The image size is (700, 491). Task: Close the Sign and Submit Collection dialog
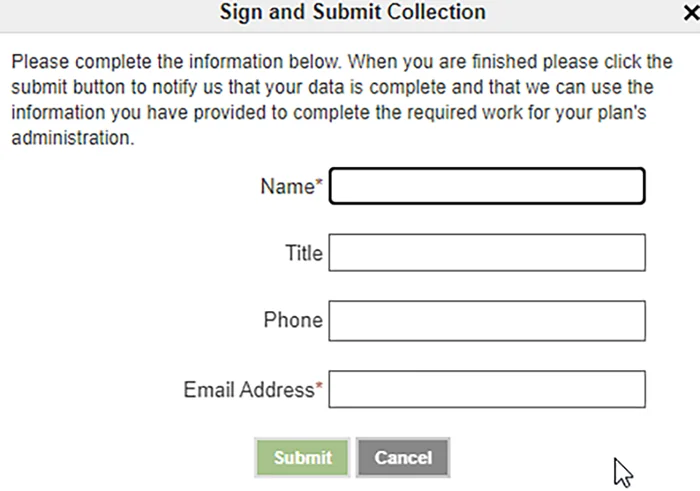[689, 14]
